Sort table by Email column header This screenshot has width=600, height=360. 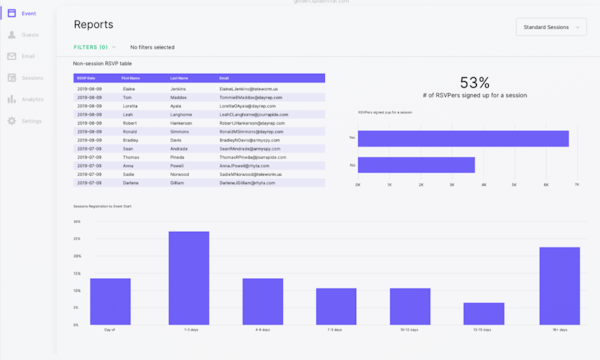coord(224,78)
